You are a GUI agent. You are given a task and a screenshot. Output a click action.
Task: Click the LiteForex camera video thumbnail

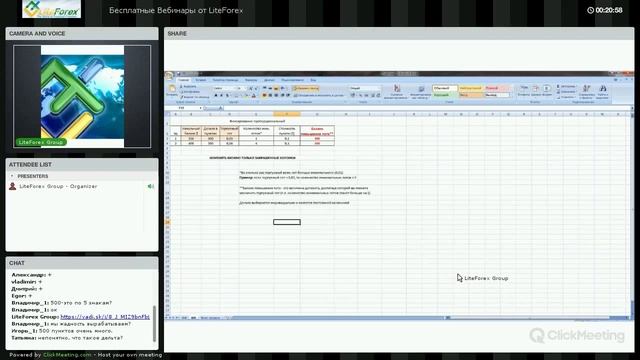pyautogui.click(x=82, y=96)
